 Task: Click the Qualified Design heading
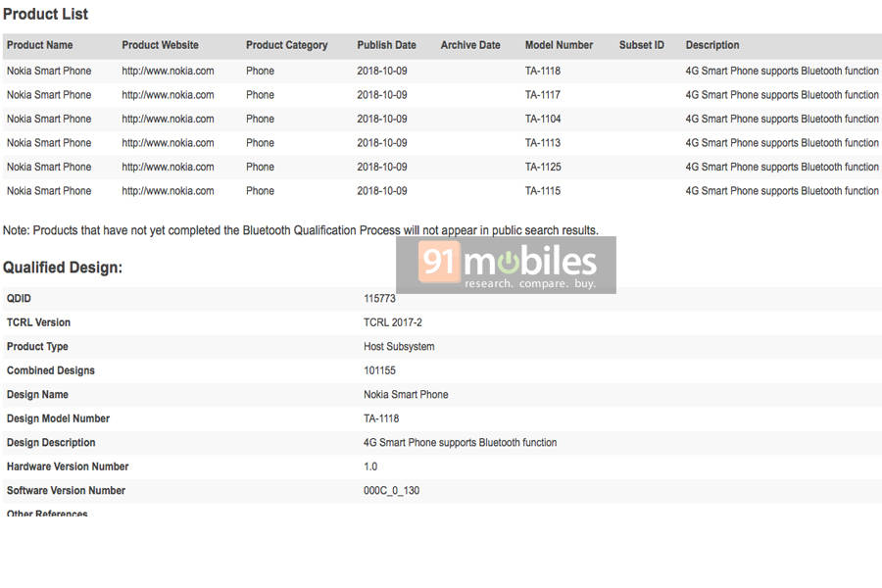(63, 268)
